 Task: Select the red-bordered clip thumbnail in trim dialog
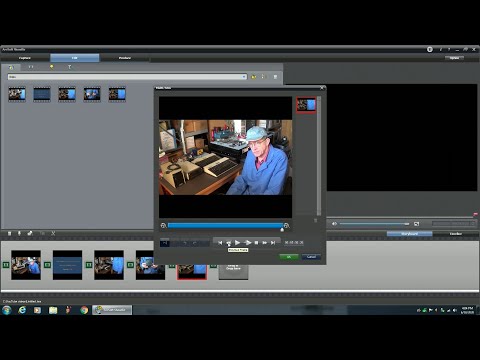[306, 105]
